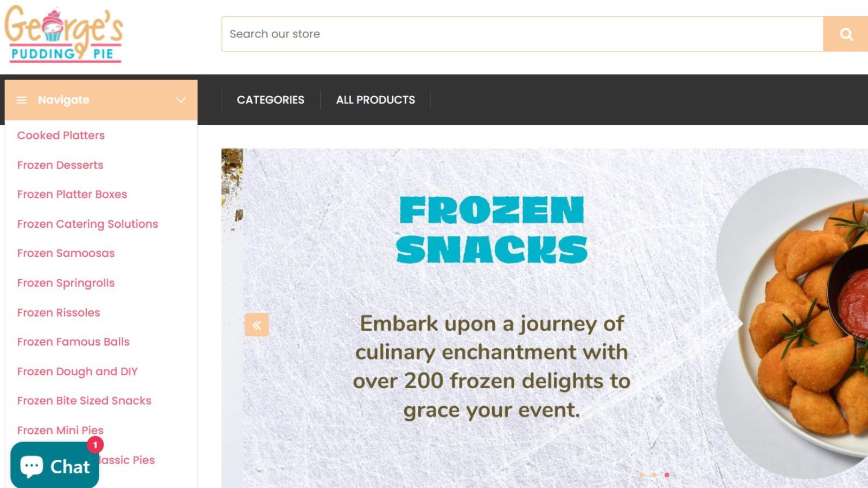Screen dimensions: 868x488
Task: Click into the Search our store field
Action: pos(521,34)
